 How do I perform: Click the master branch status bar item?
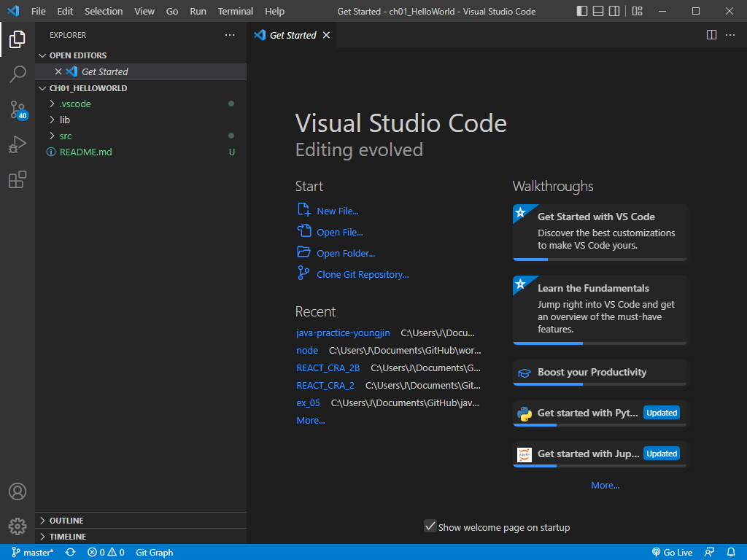[x=32, y=553]
